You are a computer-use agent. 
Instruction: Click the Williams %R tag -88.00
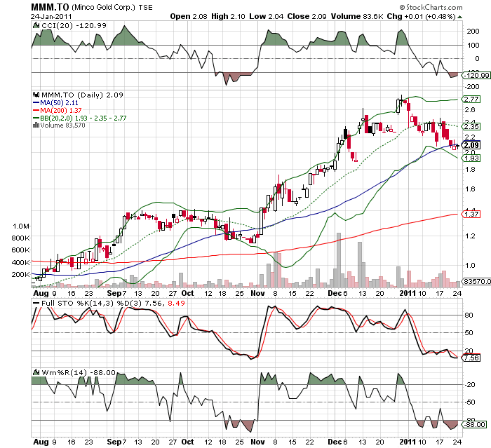click(474, 425)
